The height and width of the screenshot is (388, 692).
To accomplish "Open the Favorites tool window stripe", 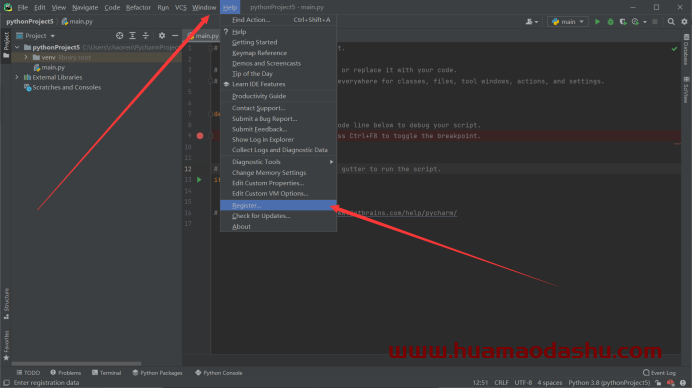I will click(6, 346).
